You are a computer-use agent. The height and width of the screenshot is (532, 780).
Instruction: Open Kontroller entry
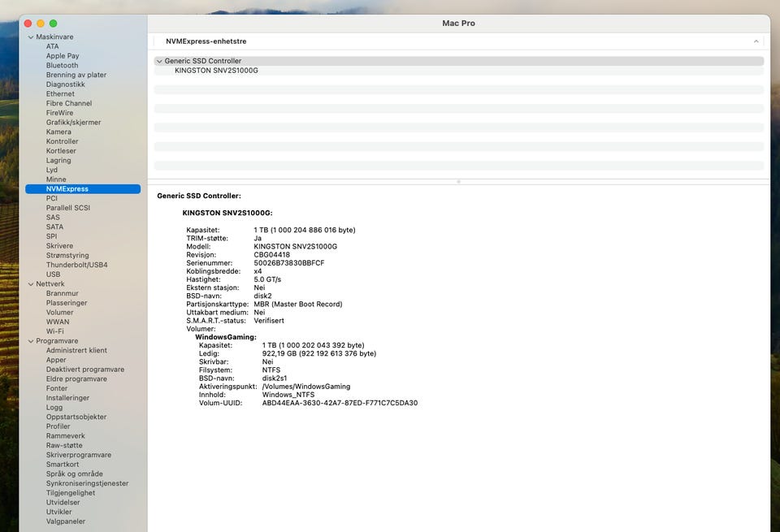click(x=63, y=141)
